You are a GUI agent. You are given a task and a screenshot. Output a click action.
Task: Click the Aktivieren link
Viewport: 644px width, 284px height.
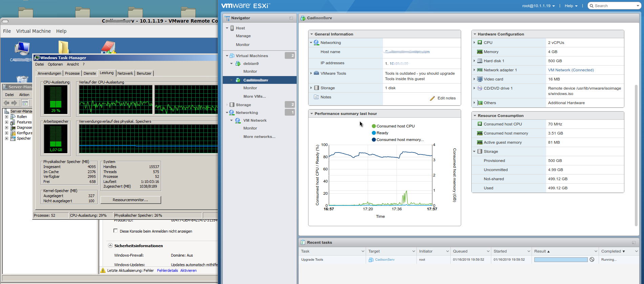(188, 270)
